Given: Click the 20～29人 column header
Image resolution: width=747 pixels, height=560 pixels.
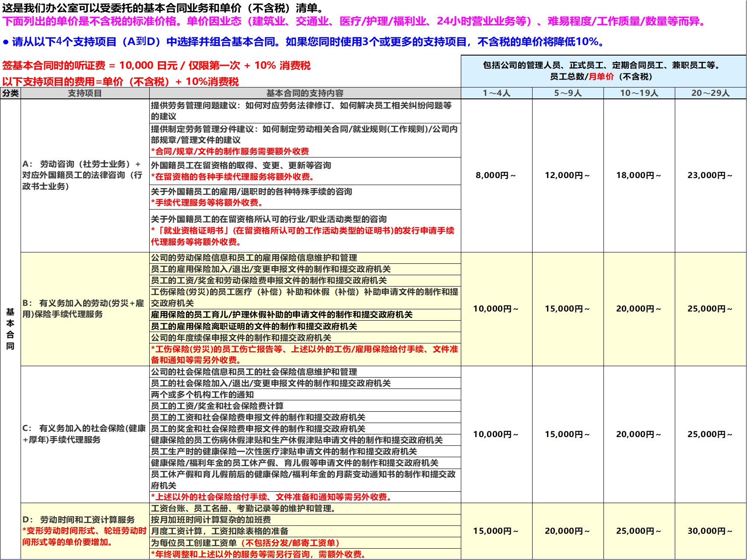Looking at the screenshot, I should (711, 93).
